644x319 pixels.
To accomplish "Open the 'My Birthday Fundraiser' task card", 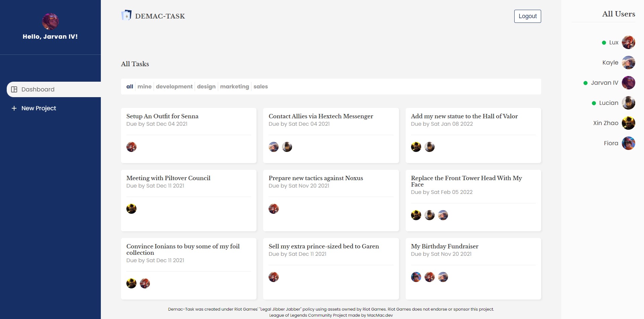I will click(x=444, y=246).
